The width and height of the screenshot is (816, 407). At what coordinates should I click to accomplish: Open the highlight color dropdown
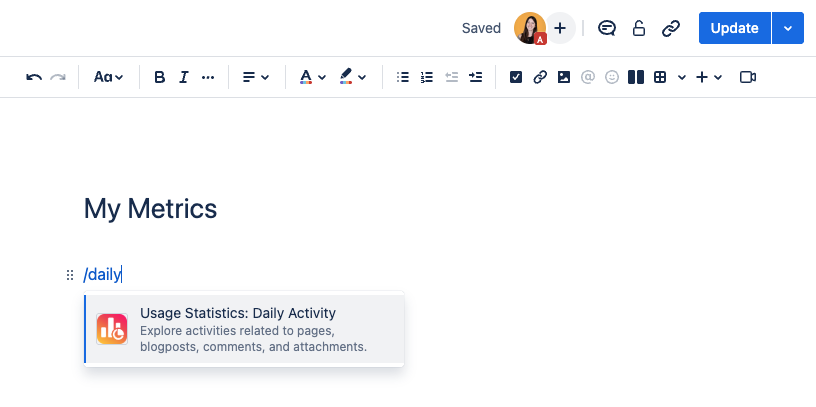coord(352,77)
